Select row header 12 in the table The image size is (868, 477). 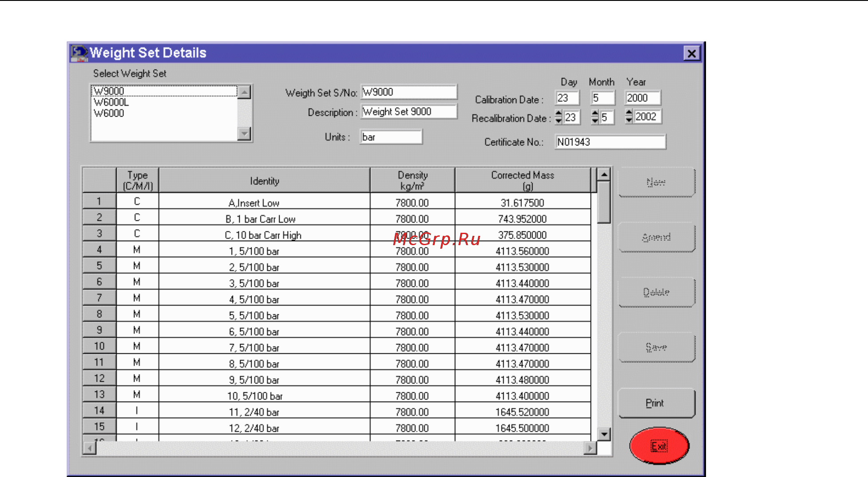99,378
